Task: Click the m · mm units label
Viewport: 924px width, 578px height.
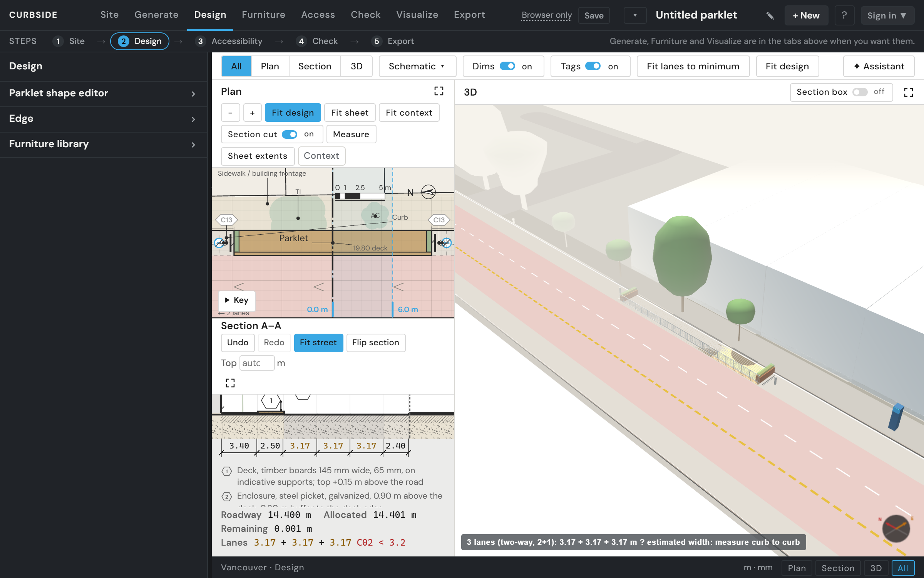Action: (758, 568)
